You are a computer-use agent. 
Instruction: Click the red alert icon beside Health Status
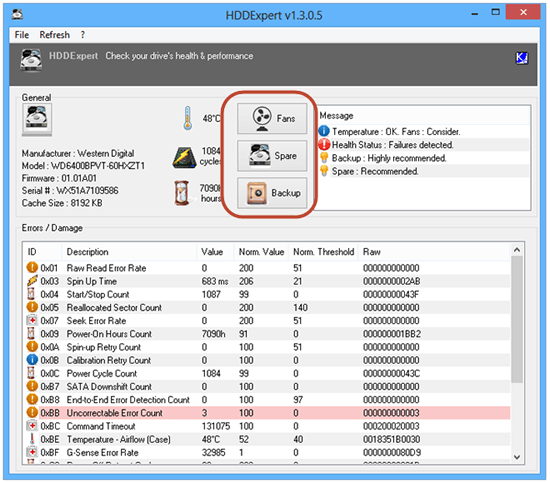coord(324,144)
